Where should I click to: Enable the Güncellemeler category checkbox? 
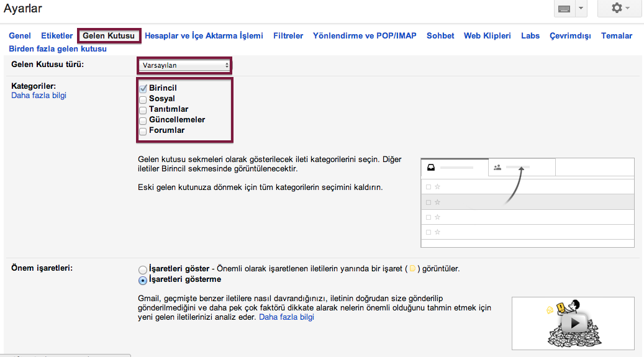143,120
